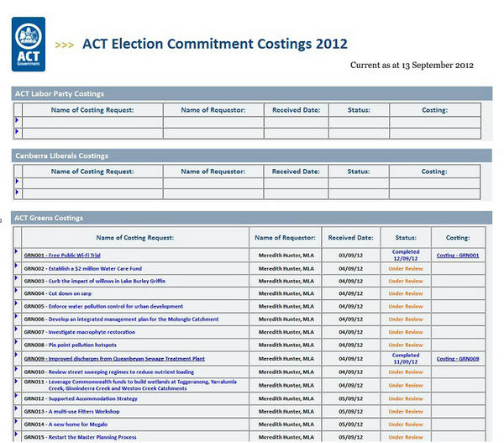Select GRN003 Curb the impact of willows text
The height and width of the screenshot is (443, 504).
94,281
